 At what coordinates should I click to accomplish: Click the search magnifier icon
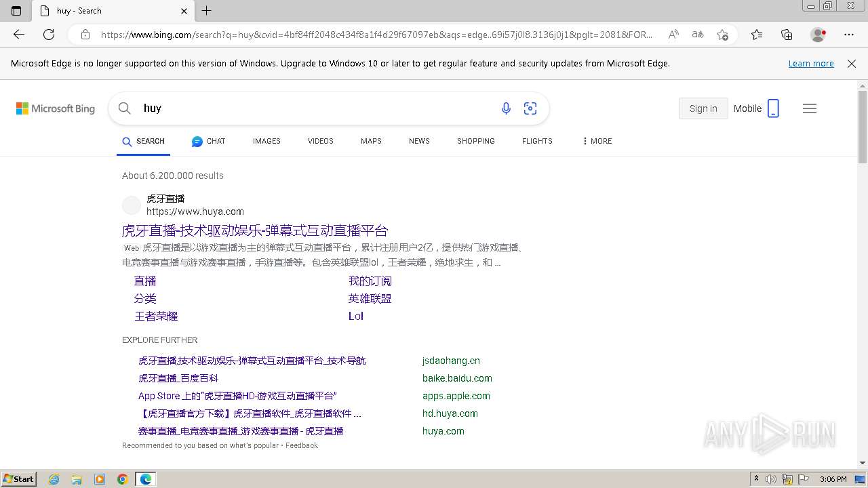point(124,108)
